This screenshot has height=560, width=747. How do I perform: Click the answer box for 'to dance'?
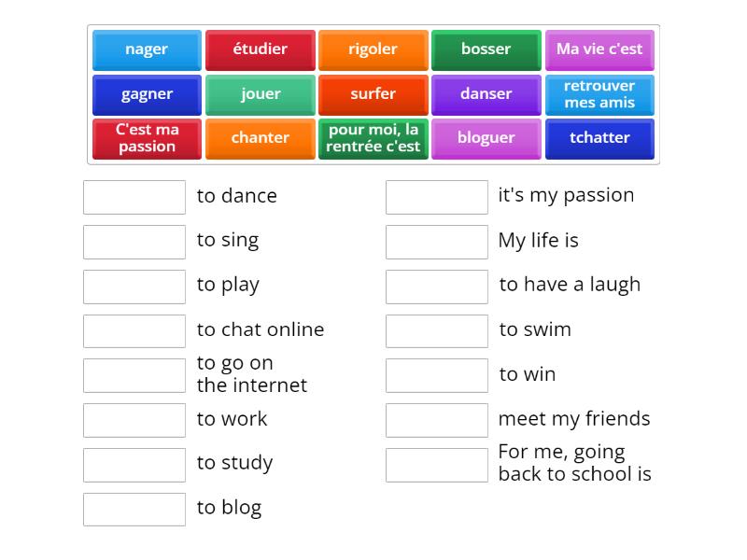tap(134, 197)
